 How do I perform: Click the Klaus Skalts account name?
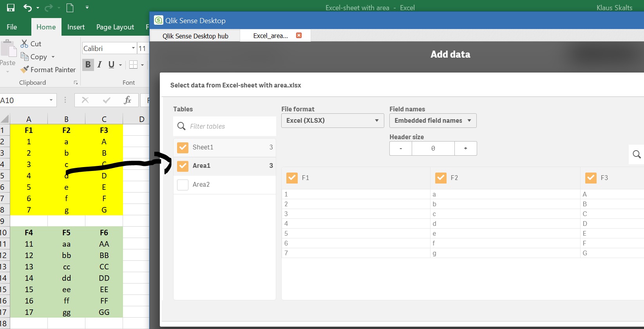[614, 7]
